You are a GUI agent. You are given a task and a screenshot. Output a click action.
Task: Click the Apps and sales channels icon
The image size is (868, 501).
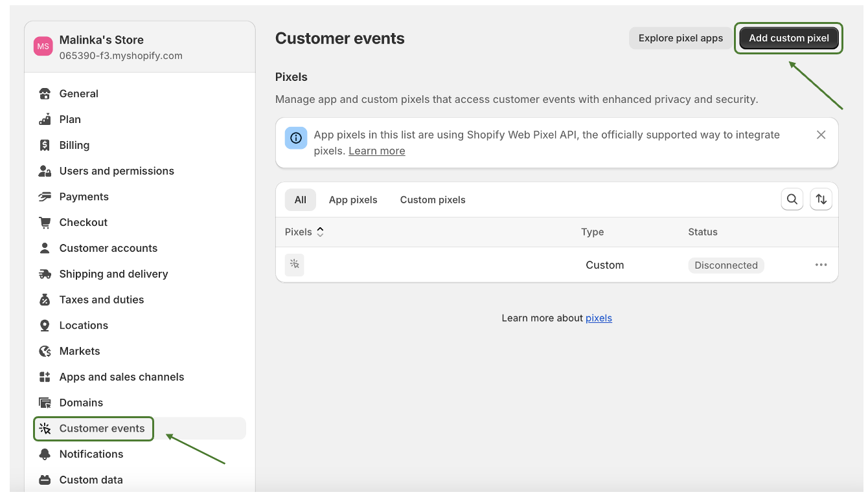pos(45,377)
